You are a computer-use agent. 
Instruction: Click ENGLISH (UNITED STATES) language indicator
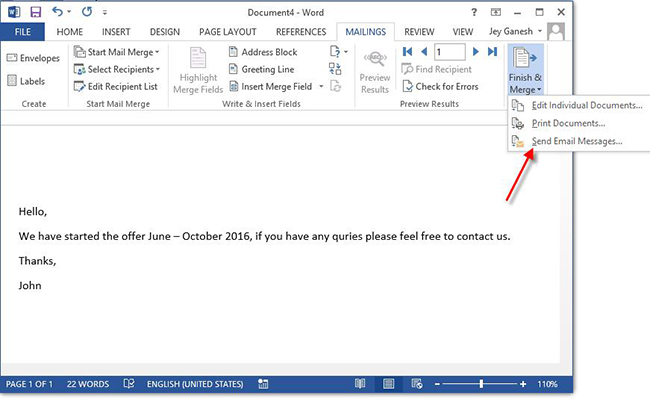(195, 384)
